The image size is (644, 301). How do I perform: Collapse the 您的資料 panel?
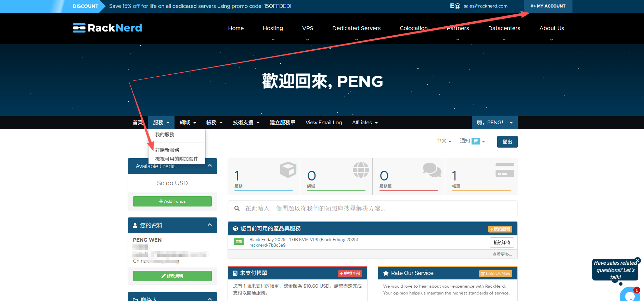(x=210, y=225)
